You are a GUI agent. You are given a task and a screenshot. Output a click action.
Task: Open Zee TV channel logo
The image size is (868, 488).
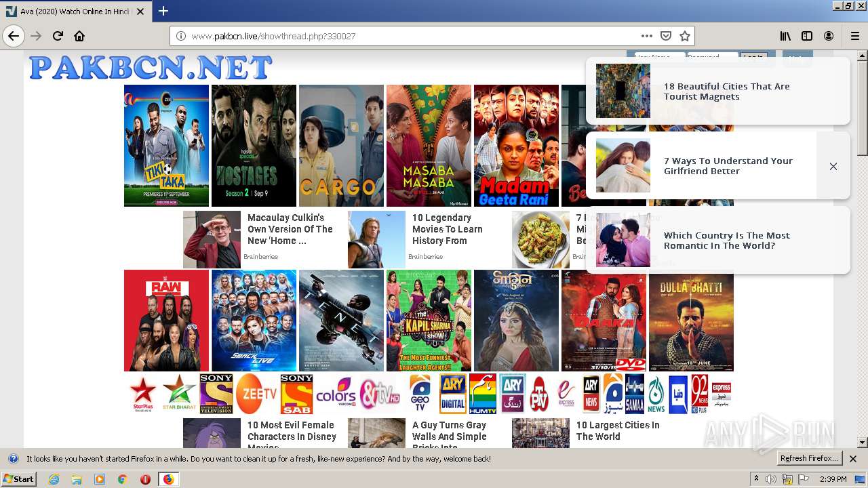(256, 394)
